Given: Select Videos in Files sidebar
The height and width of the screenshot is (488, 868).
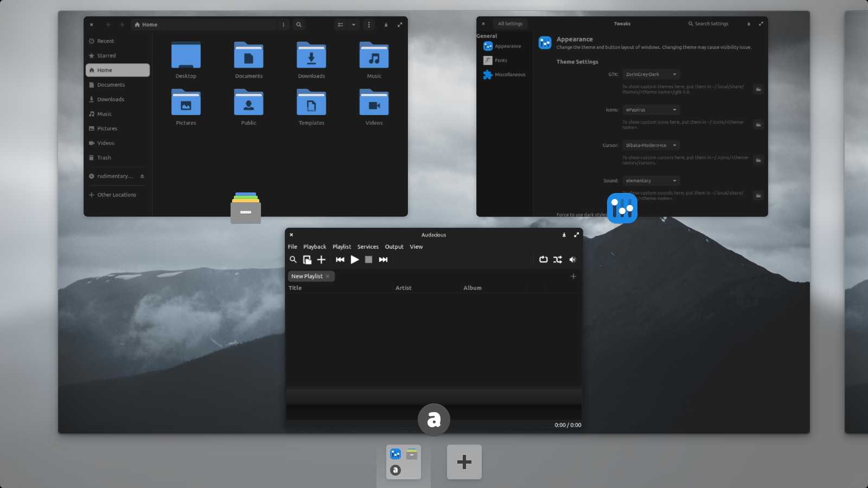Looking at the screenshot, I should (118, 144).
